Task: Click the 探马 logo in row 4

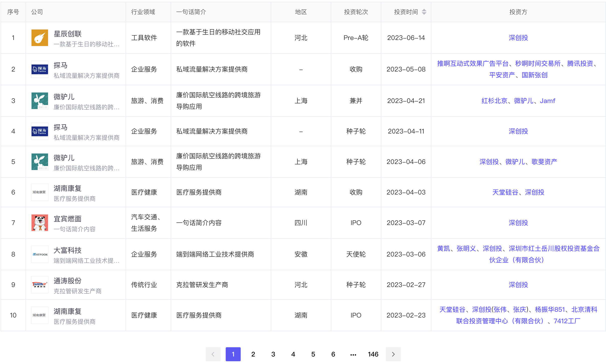Action: [40, 131]
